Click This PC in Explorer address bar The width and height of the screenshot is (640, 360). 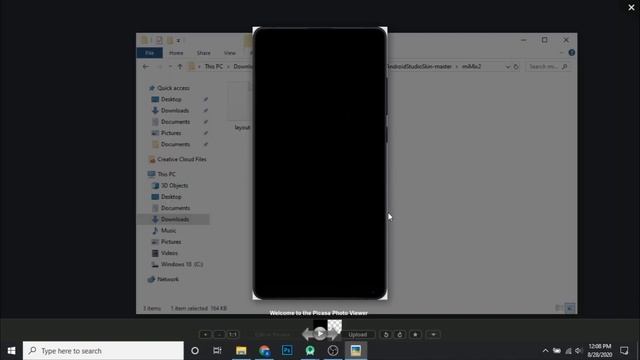click(x=214, y=67)
